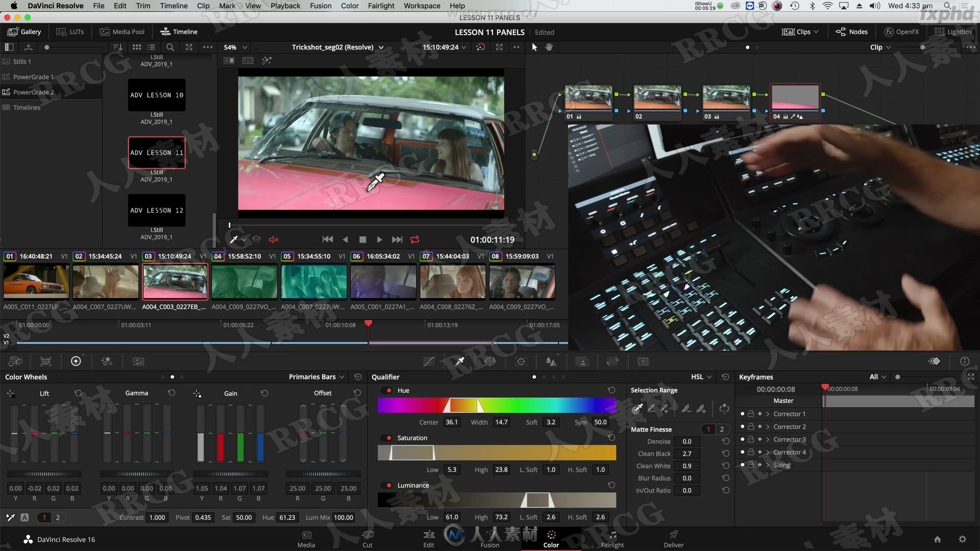Switch to the Edit page
Image resolution: width=980 pixels, height=551 pixels.
[x=429, y=539]
